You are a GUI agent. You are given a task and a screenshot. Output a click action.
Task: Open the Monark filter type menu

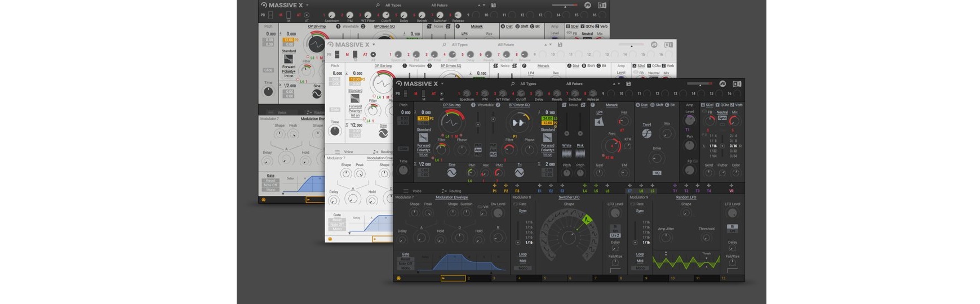[611, 105]
